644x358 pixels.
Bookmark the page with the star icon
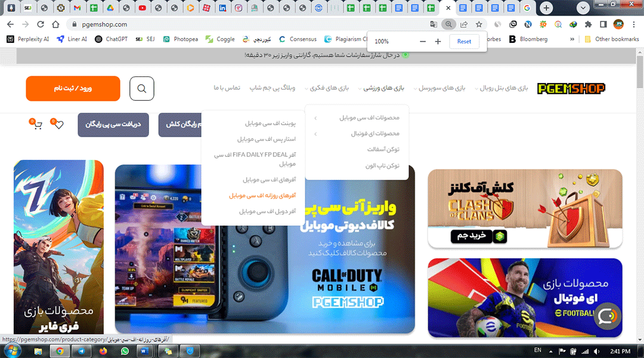pos(479,24)
